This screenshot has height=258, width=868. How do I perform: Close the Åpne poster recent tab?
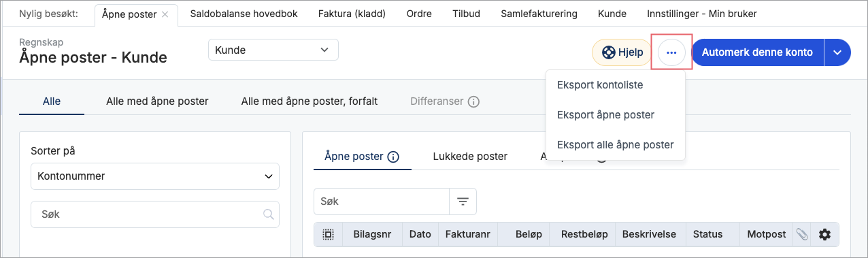pyautogui.click(x=165, y=14)
